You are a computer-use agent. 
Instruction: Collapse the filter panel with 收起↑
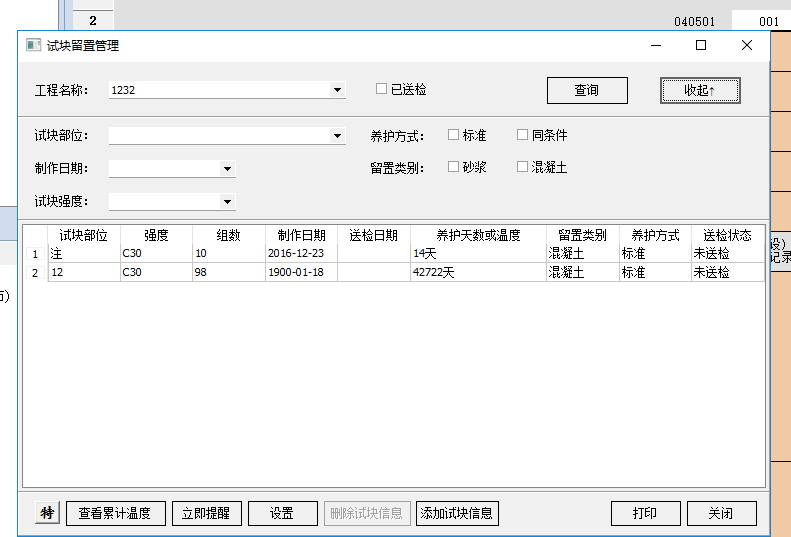[x=700, y=90]
